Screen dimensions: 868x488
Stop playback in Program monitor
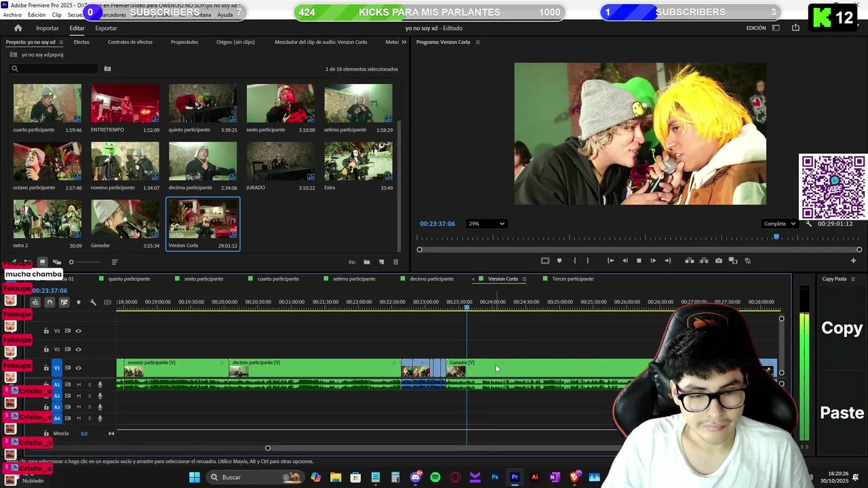(x=639, y=260)
